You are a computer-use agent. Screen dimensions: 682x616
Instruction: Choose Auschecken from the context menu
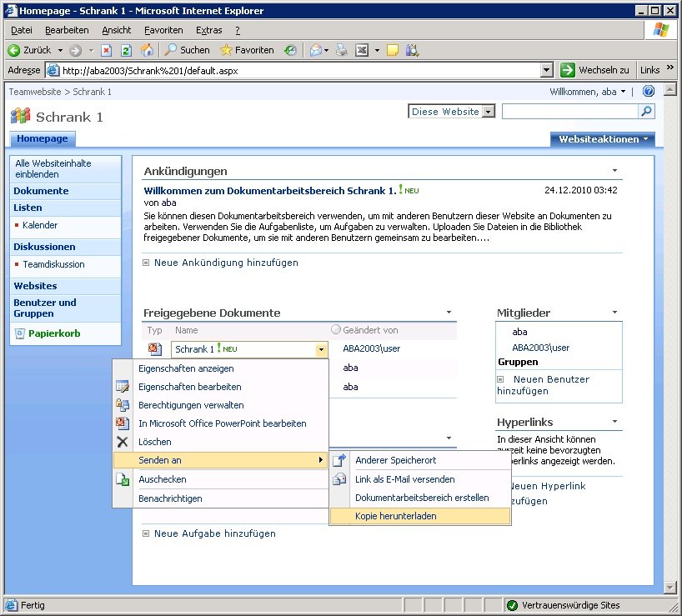tap(221, 479)
